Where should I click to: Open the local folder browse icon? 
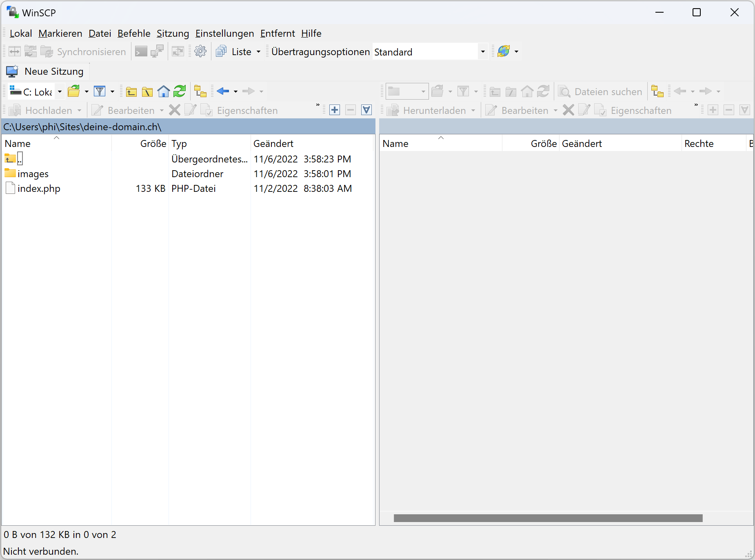[x=74, y=91]
